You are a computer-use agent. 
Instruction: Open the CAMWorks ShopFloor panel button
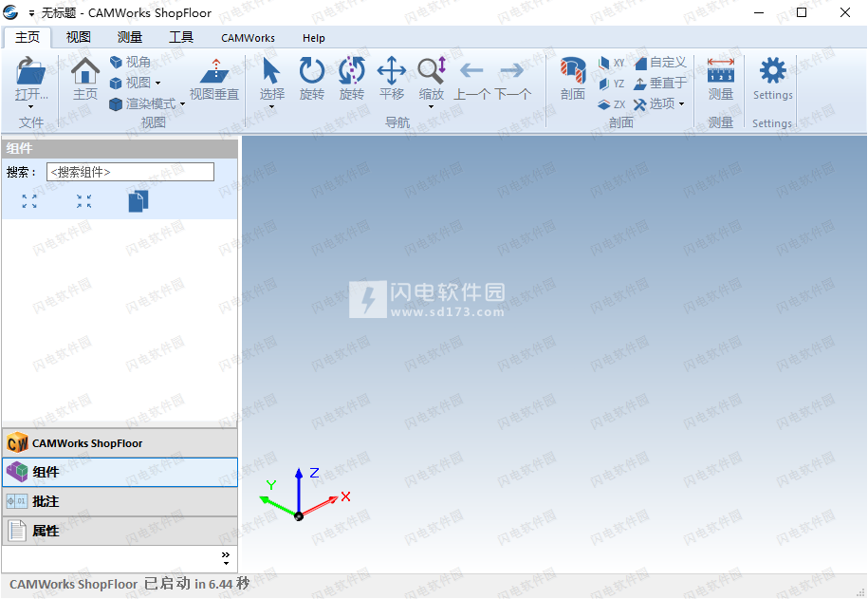point(120,443)
